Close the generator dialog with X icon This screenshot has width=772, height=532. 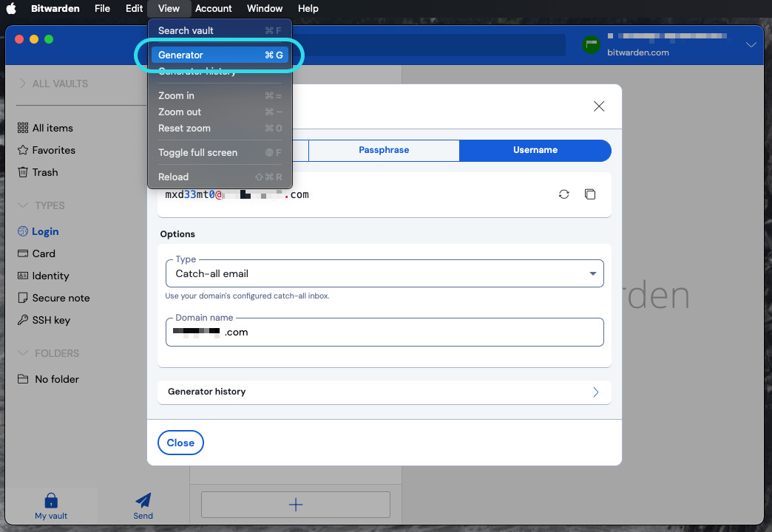pos(599,106)
